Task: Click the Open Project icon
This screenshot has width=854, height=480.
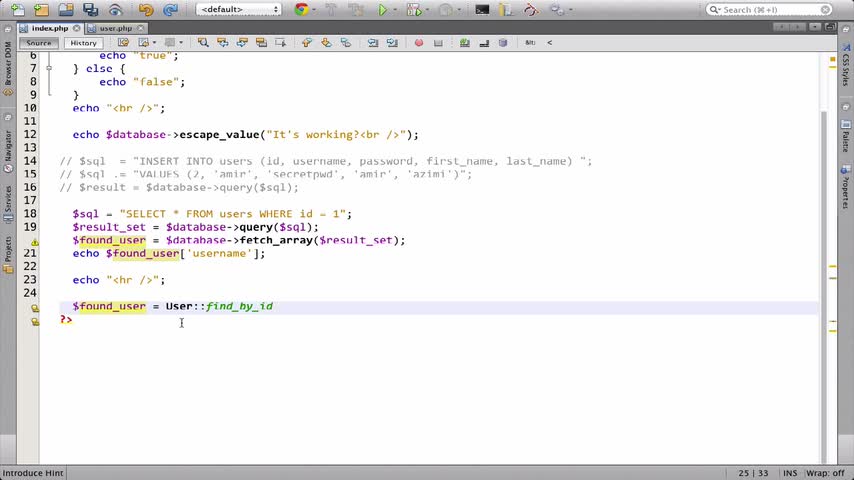Action: point(66,9)
